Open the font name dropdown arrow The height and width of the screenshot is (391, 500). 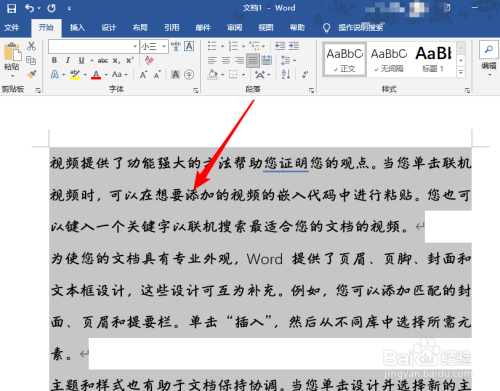tap(135, 47)
